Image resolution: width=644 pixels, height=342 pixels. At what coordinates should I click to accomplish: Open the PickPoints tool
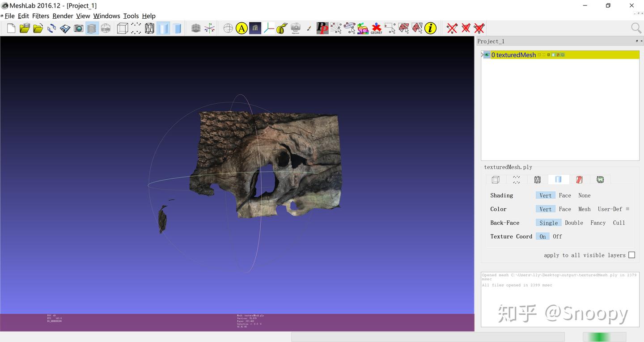(322, 29)
